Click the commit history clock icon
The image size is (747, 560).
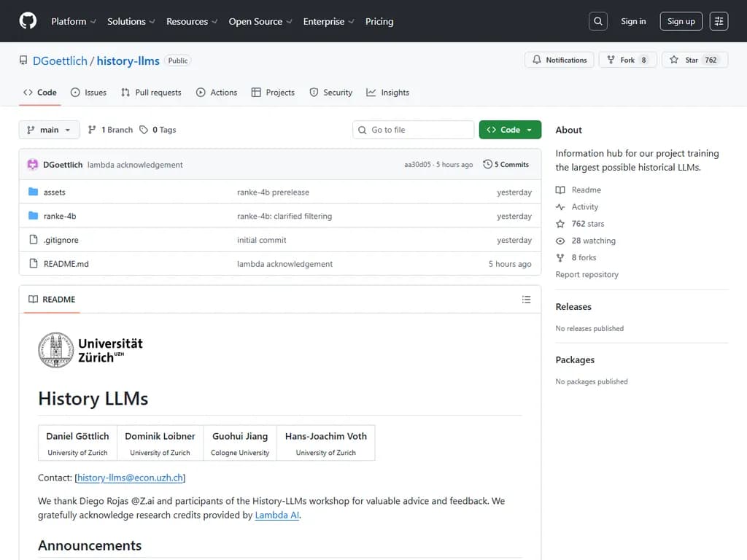487,165
